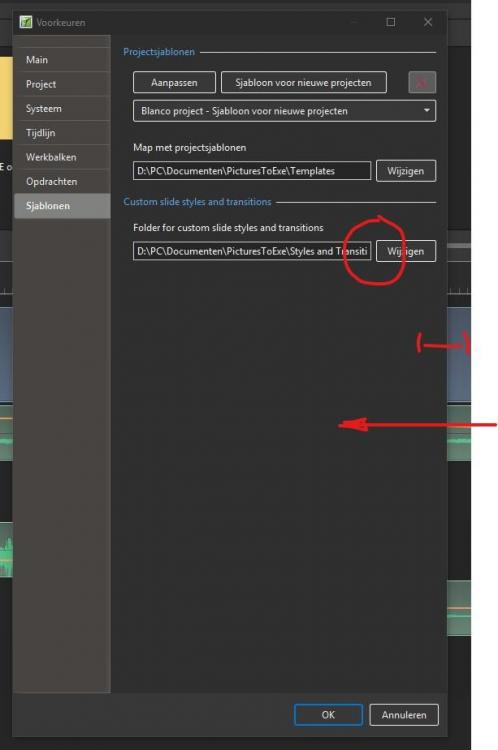Expand the Blanco project template dropdown
The width and height of the screenshot is (498, 750).
[284, 111]
